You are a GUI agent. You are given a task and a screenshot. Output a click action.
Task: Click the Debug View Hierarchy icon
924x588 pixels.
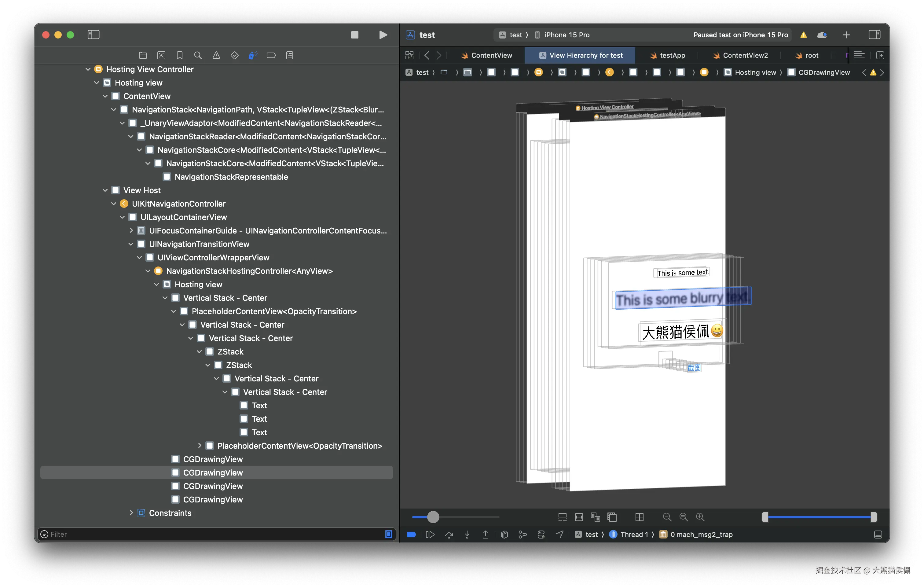(x=504, y=534)
